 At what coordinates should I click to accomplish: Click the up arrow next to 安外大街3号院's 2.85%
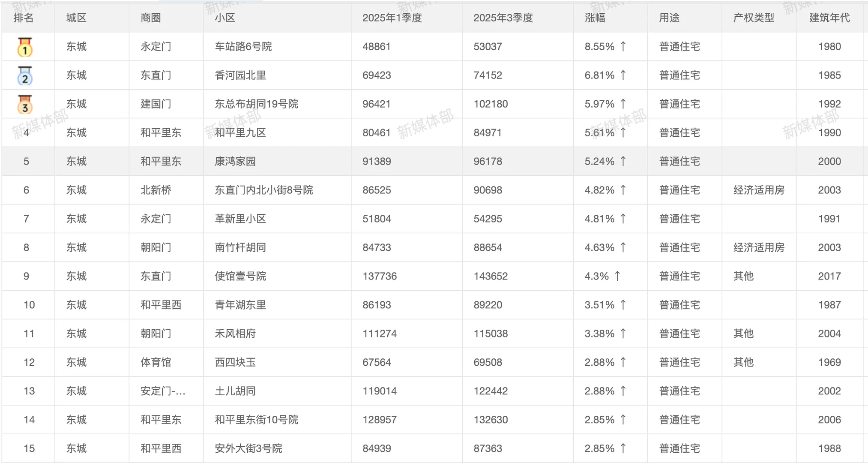click(624, 448)
